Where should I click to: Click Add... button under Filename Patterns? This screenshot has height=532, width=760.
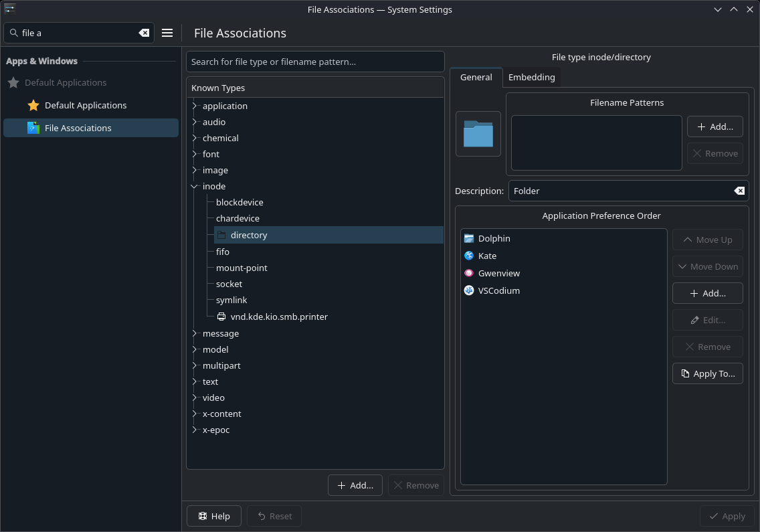pyautogui.click(x=715, y=126)
